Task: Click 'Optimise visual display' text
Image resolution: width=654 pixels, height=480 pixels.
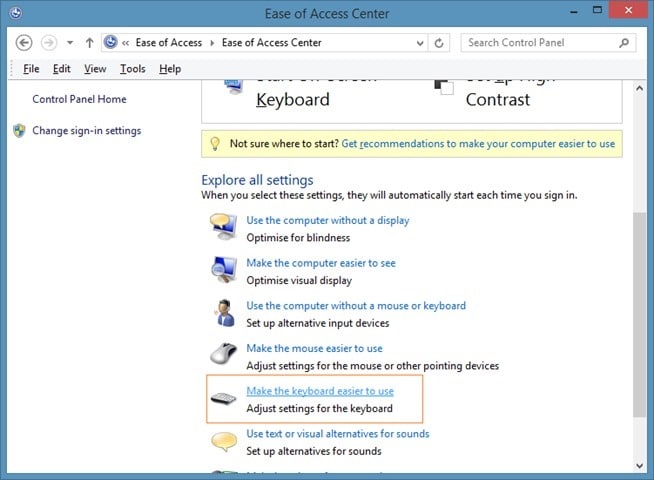Action: coord(299,280)
